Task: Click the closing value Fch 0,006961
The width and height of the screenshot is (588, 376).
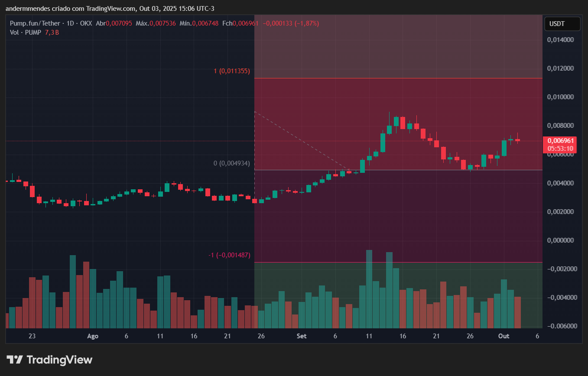Action: pyautogui.click(x=240, y=23)
